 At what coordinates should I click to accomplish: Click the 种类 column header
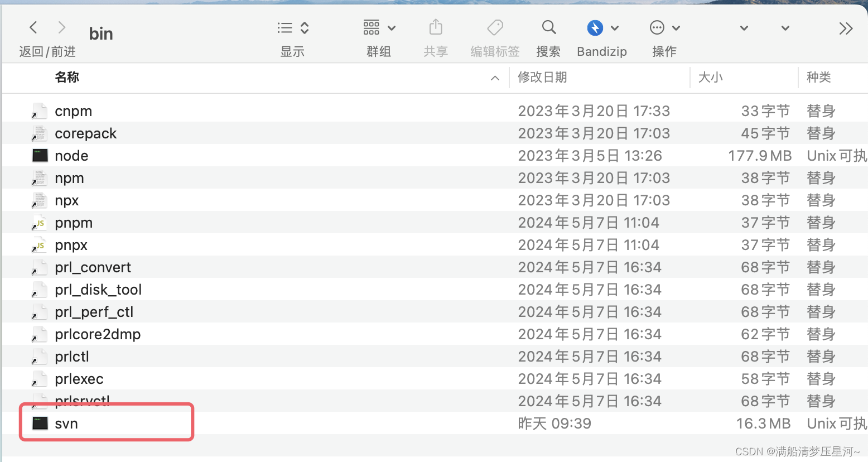click(x=818, y=77)
